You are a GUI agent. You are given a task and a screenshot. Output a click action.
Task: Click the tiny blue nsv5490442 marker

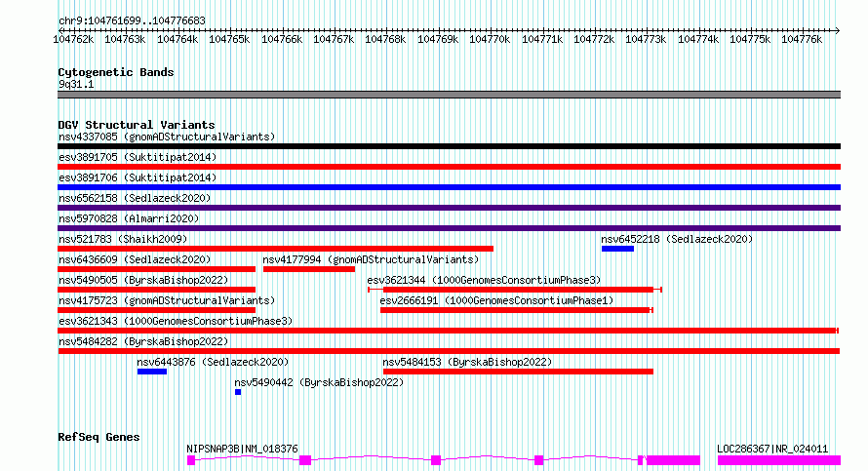click(238, 392)
